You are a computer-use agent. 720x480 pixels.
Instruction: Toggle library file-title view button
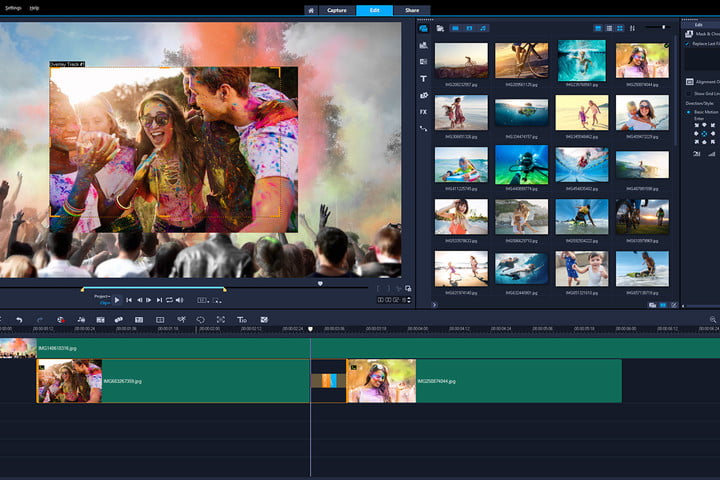598,28
